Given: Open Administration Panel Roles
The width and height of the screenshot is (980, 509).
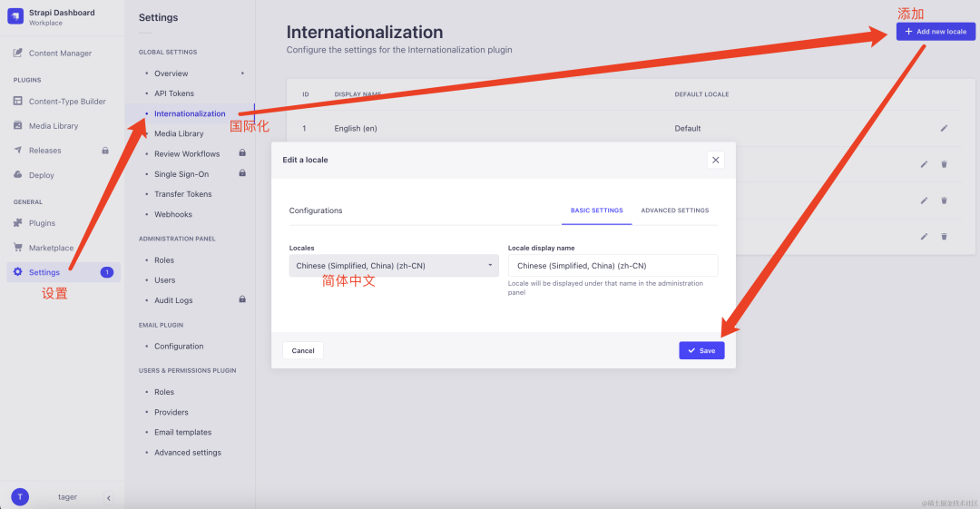Looking at the screenshot, I should [164, 260].
